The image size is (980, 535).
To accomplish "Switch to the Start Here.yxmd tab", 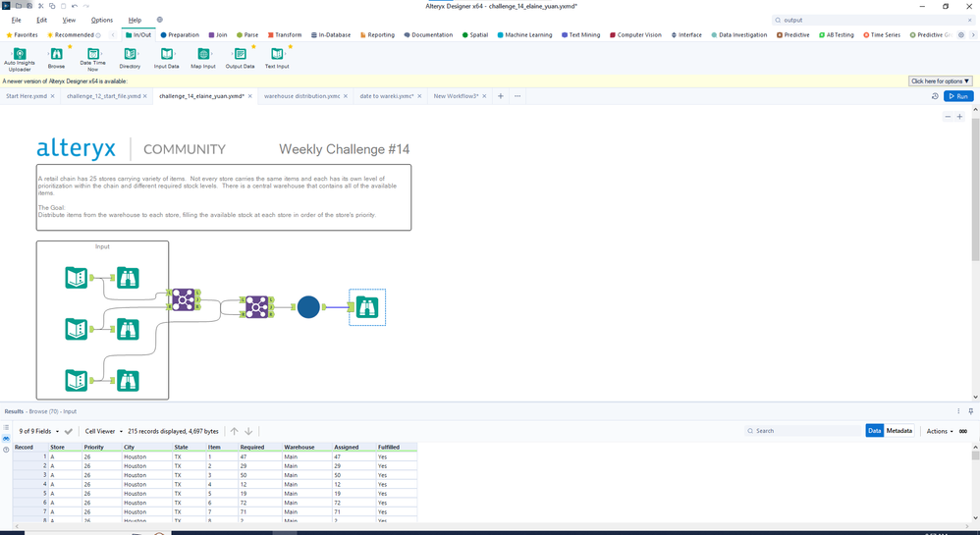I will [27, 96].
